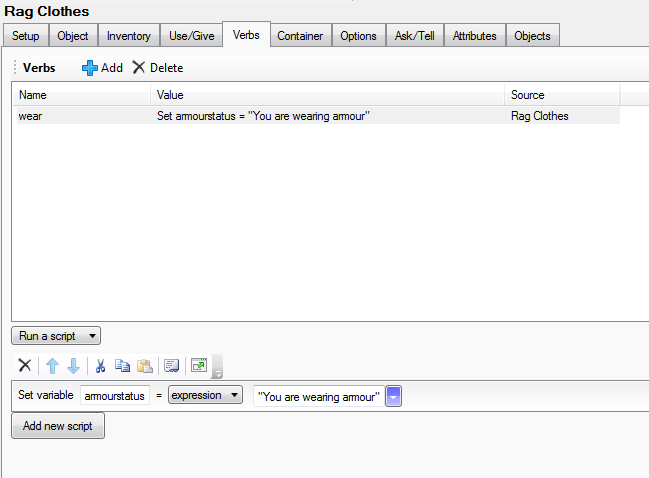
Task: Click the armourstatus variable name field
Action: click(114, 396)
